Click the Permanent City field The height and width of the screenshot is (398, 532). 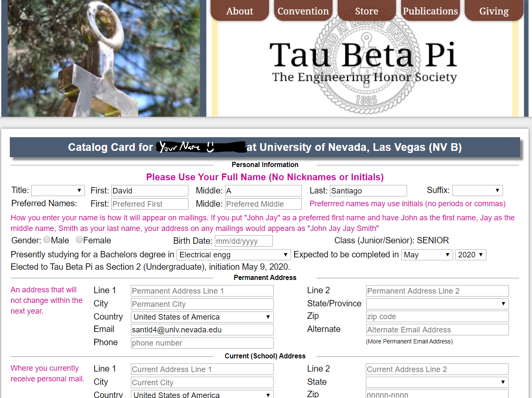coord(202,304)
